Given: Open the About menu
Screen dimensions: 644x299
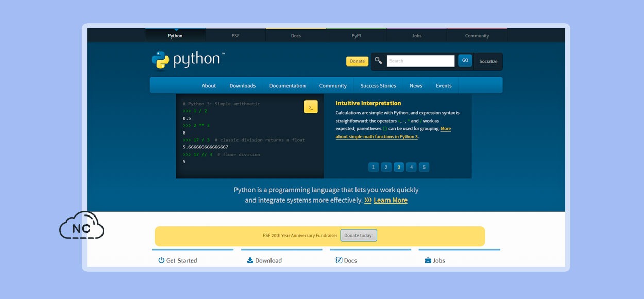Looking at the screenshot, I should coord(209,86).
